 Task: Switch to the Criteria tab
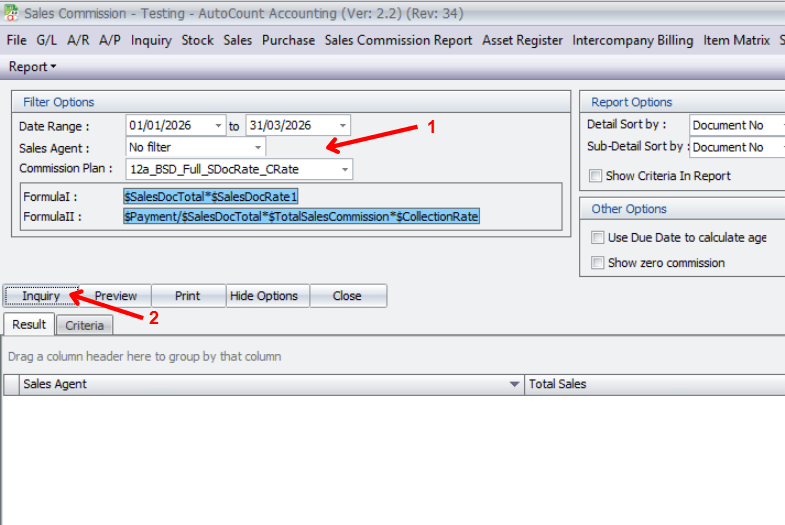(x=85, y=325)
